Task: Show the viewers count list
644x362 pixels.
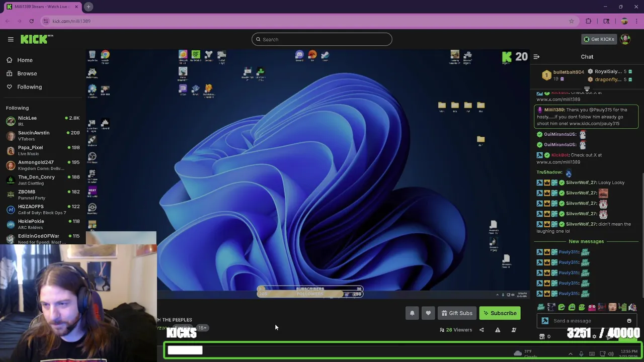Action: coord(456,330)
